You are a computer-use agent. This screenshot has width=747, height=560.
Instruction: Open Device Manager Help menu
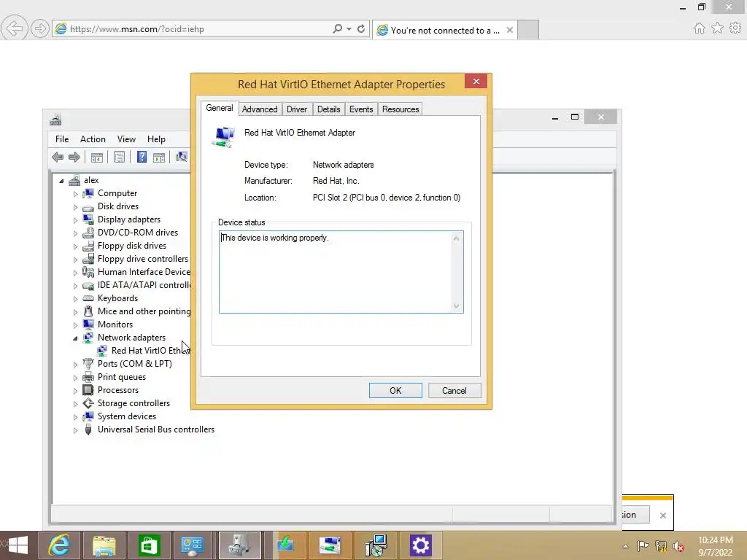(x=156, y=139)
